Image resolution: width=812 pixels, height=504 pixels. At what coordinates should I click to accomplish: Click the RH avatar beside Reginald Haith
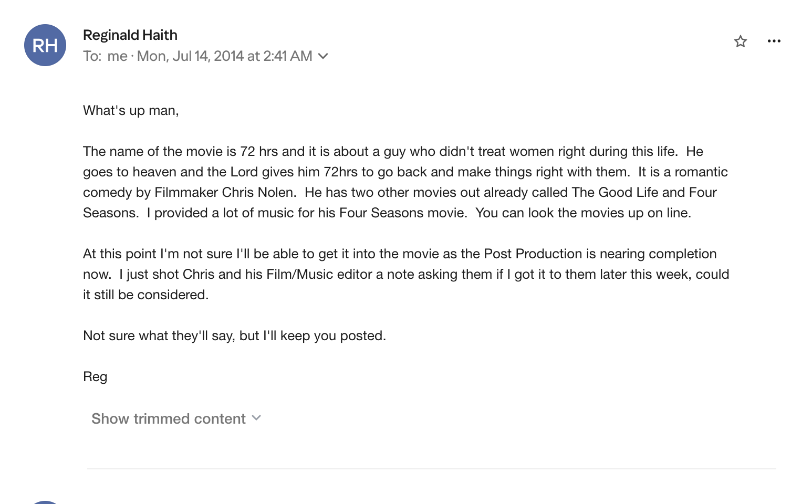coord(45,45)
